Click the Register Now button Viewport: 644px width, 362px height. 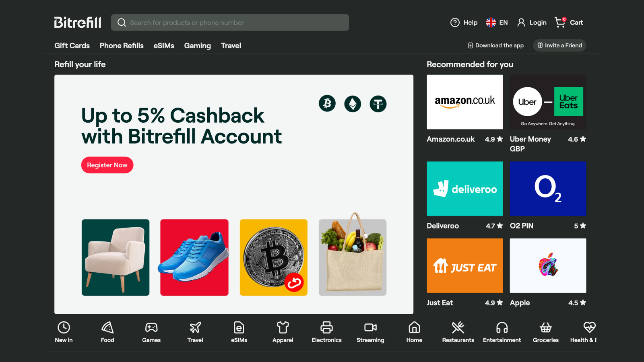[x=107, y=165]
